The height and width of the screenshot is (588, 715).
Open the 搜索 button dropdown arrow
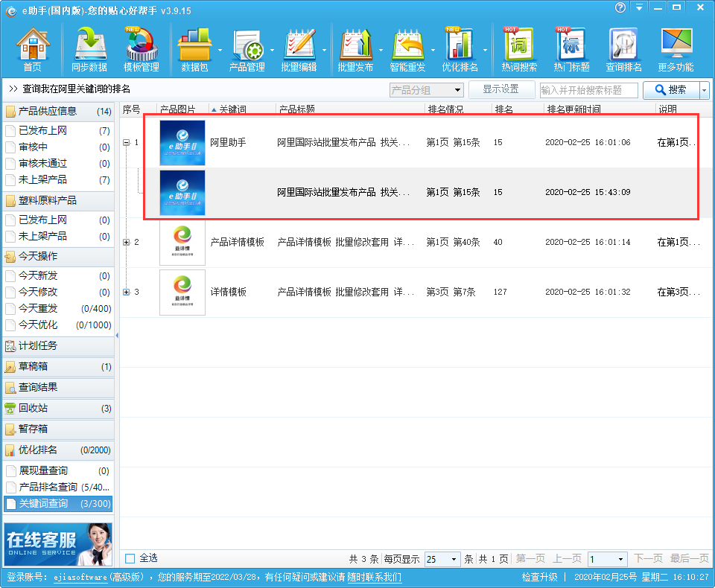[704, 90]
